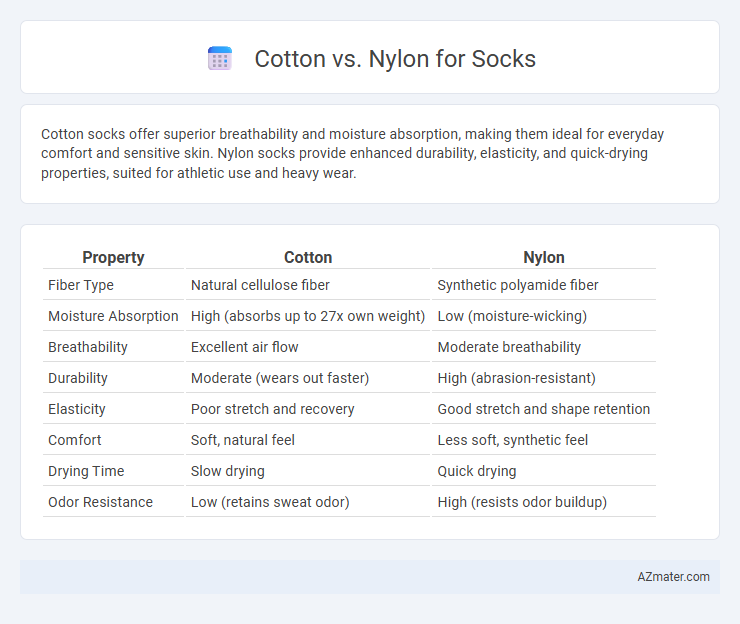Click the calendar grid icon beside the title
The height and width of the screenshot is (624, 740).
[x=220, y=59]
